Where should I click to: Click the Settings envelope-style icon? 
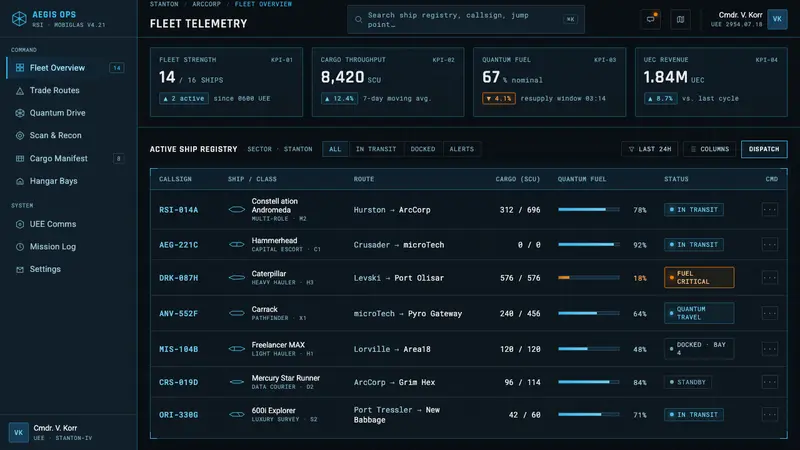[x=20, y=269]
